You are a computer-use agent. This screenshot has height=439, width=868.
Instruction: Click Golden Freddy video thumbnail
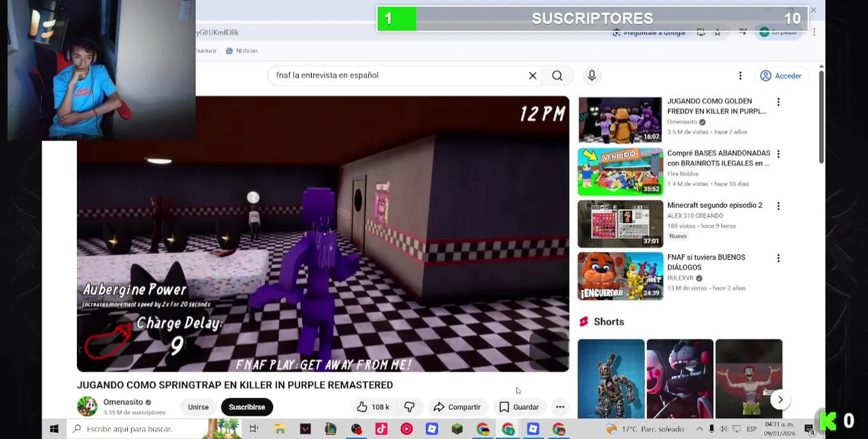[620, 120]
